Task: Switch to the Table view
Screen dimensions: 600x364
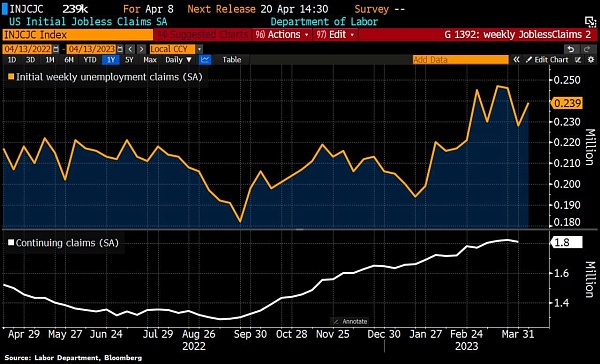Action: coord(232,60)
